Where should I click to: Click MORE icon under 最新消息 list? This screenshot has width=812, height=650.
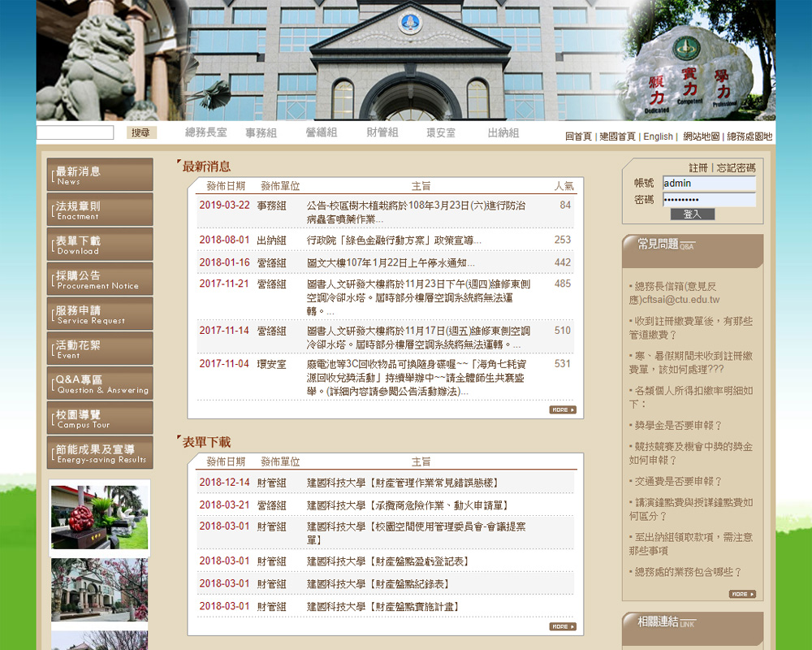(563, 410)
